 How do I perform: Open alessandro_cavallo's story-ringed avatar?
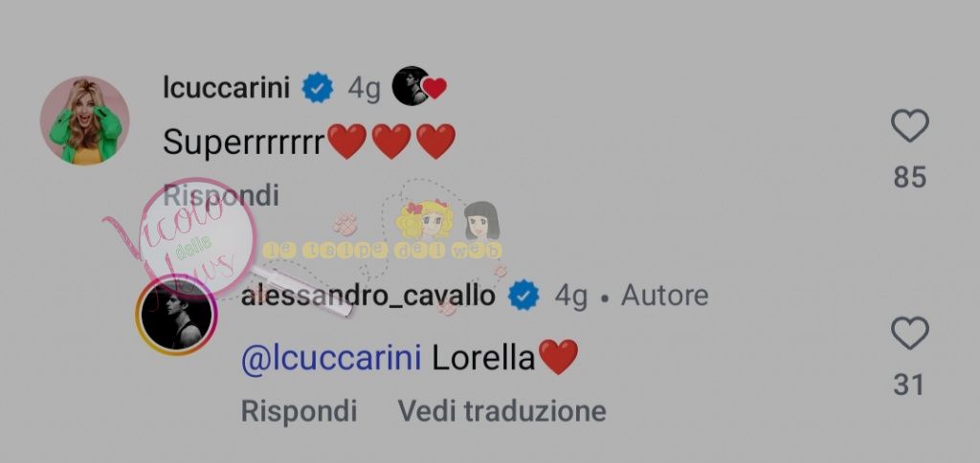[177, 316]
